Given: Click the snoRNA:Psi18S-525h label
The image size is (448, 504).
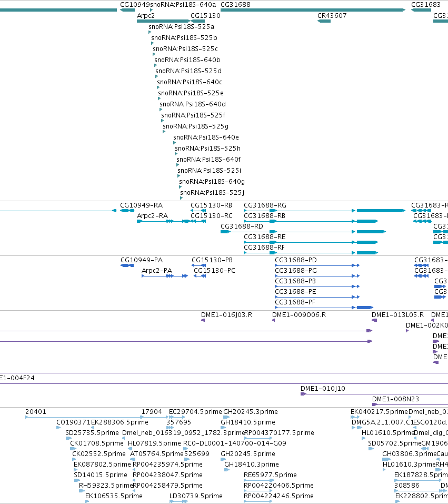Looking at the screenshot, I should 207,148.
